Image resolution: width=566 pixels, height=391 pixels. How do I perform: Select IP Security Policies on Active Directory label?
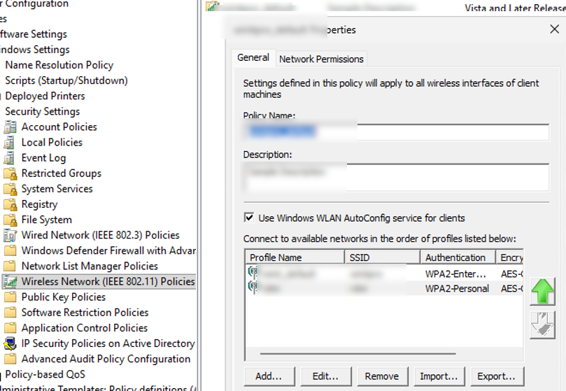pyautogui.click(x=108, y=343)
